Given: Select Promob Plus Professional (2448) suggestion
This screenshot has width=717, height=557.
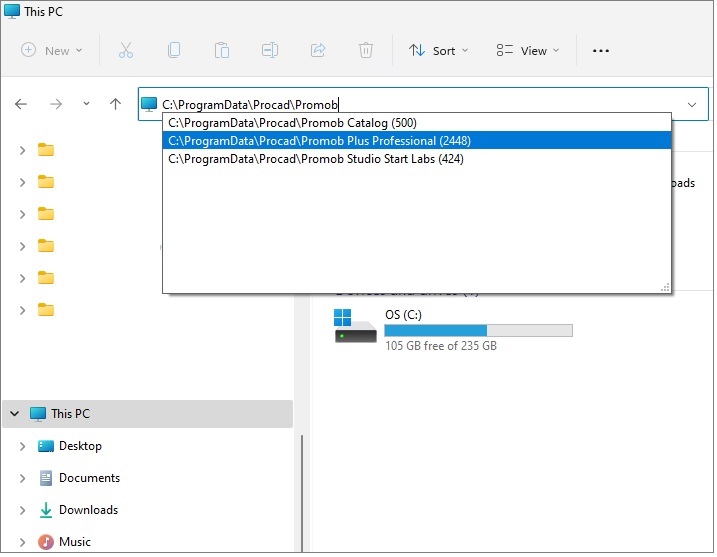Looking at the screenshot, I should coord(417,141).
